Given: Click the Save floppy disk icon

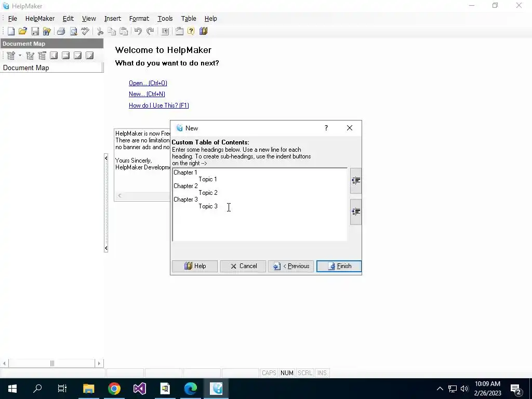Looking at the screenshot, I should (35, 31).
